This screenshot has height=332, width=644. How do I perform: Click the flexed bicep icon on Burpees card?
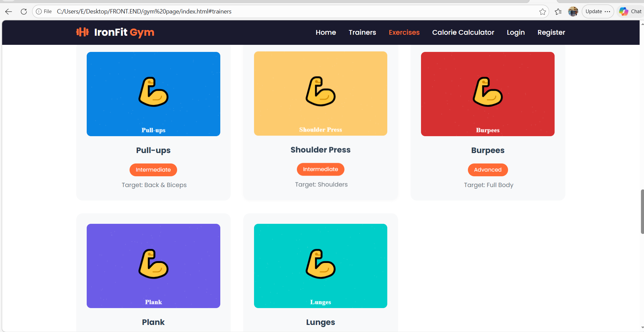[x=488, y=92]
